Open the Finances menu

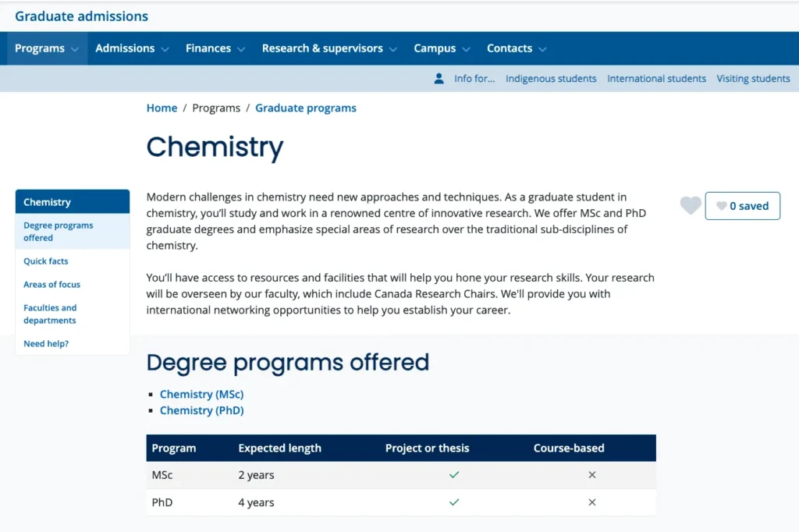(209, 48)
